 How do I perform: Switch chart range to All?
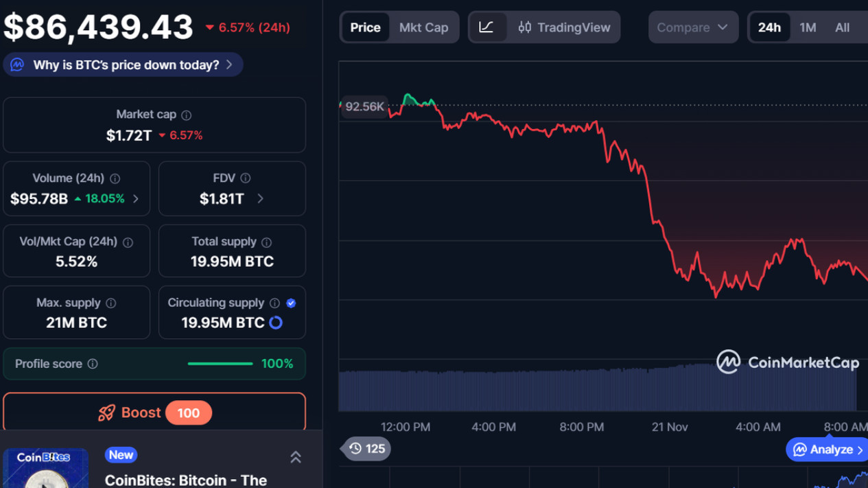(x=842, y=27)
